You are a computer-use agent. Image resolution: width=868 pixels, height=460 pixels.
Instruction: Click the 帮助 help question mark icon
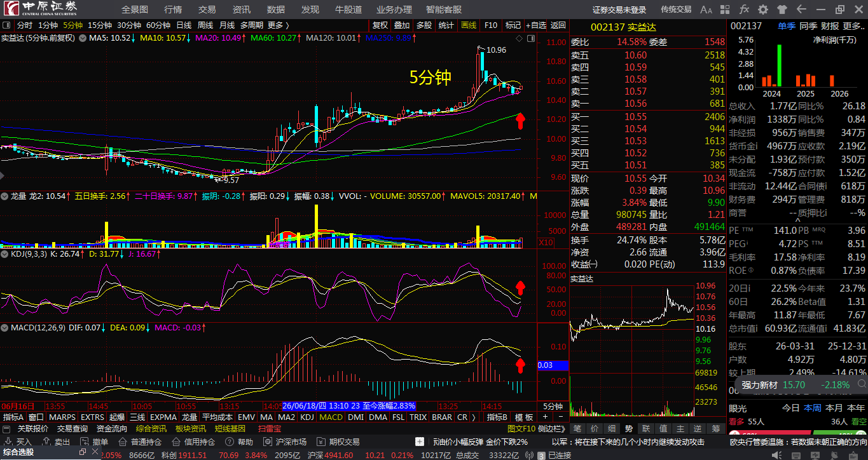point(239,442)
